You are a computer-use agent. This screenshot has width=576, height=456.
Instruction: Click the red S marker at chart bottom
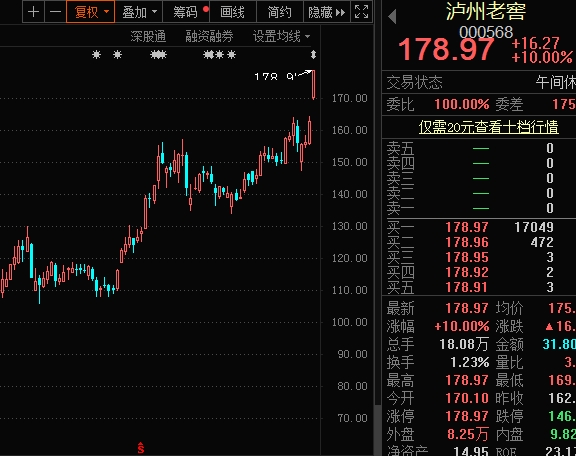(141, 448)
